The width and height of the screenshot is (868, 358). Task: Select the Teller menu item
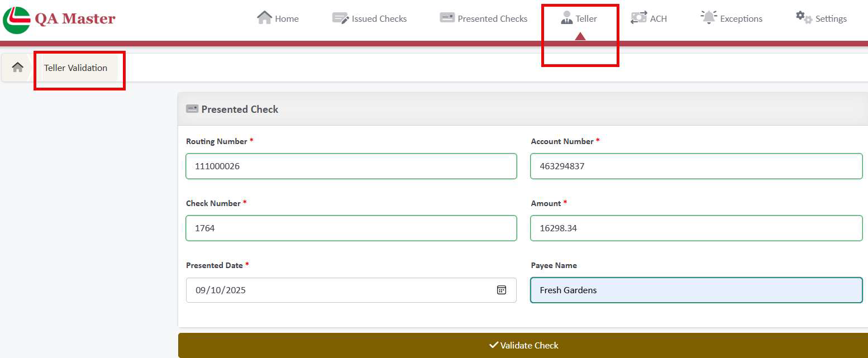(x=579, y=18)
